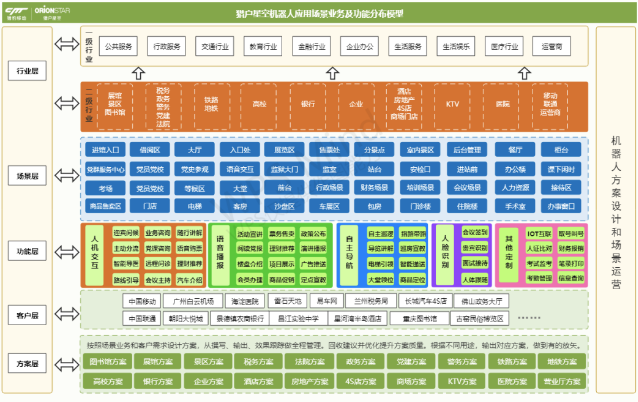Screen dimensions: 638x402
Task: Click the 公共服务 industry box
Action: point(118,46)
